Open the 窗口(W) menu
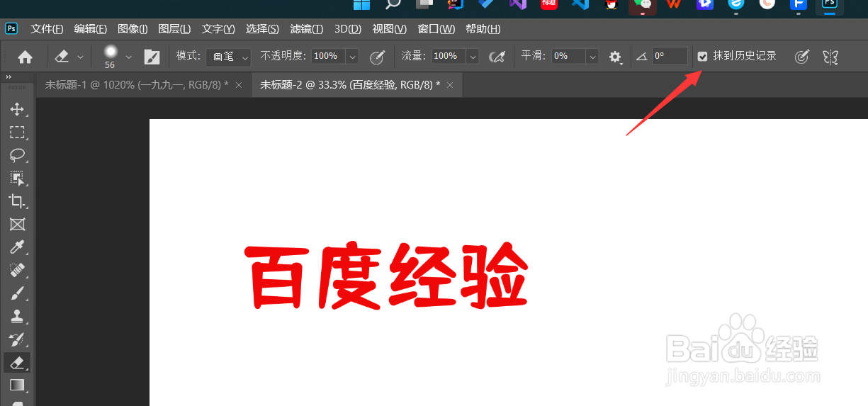 point(436,29)
